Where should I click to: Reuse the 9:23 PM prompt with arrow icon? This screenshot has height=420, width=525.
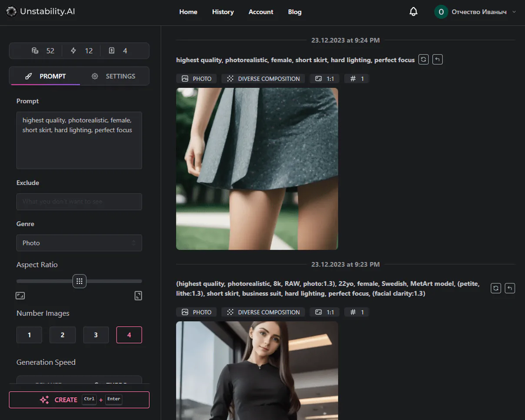(x=510, y=288)
